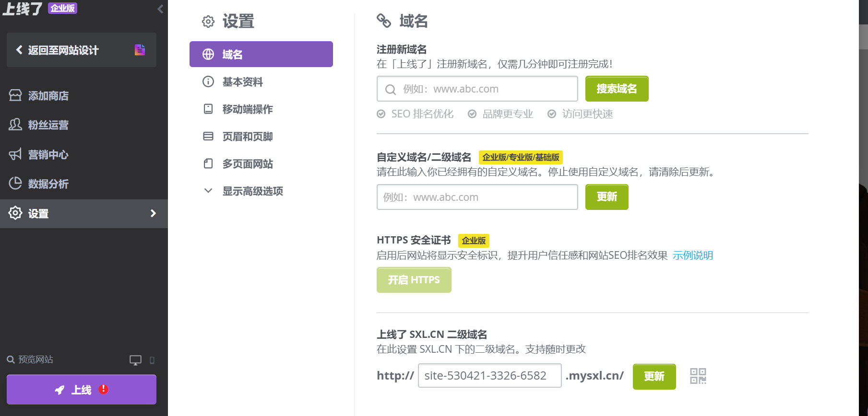Screen dimensions: 868x416
Task: Focus the SXL.CN subdomain text field
Action: (489, 376)
